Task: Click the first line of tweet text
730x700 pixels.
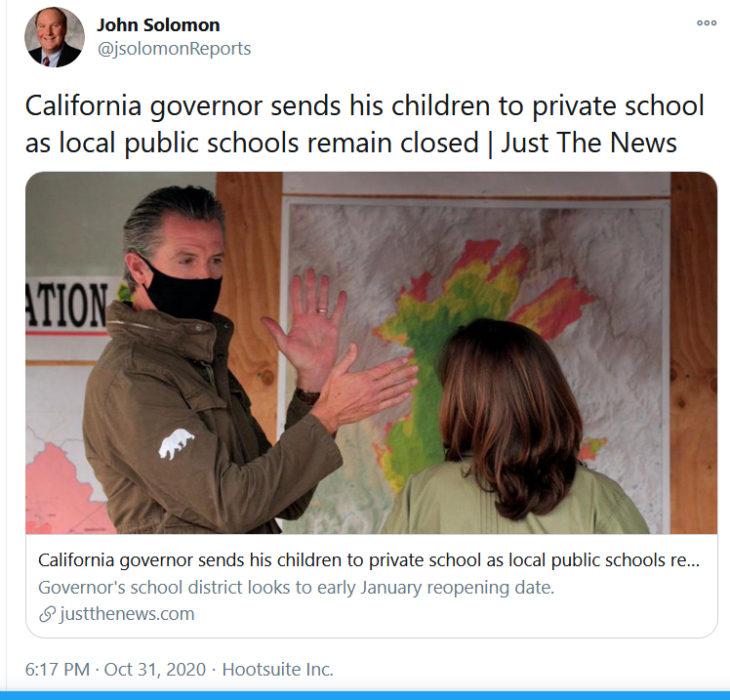Action: [x=365, y=106]
